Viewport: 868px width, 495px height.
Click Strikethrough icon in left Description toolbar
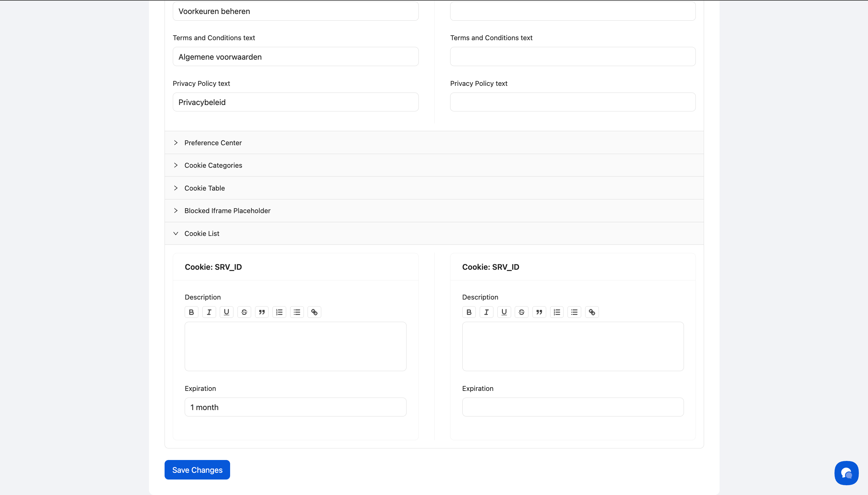pos(244,312)
